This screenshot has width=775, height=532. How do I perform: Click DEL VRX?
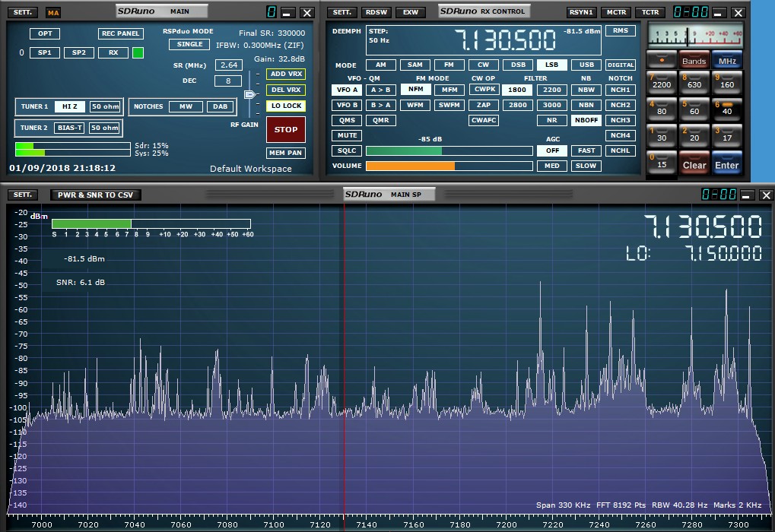(x=286, y=90)
